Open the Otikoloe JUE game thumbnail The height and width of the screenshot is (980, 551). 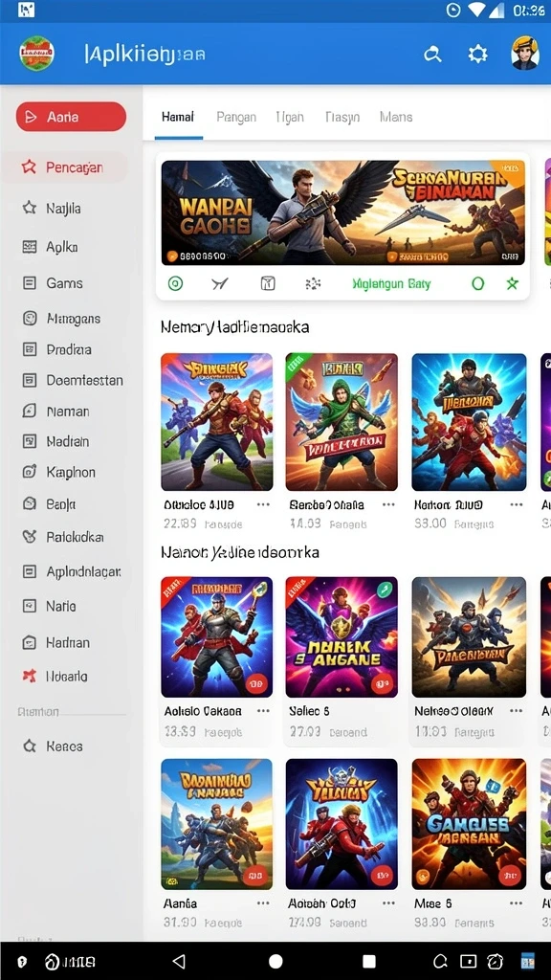(x=217, y=422)
